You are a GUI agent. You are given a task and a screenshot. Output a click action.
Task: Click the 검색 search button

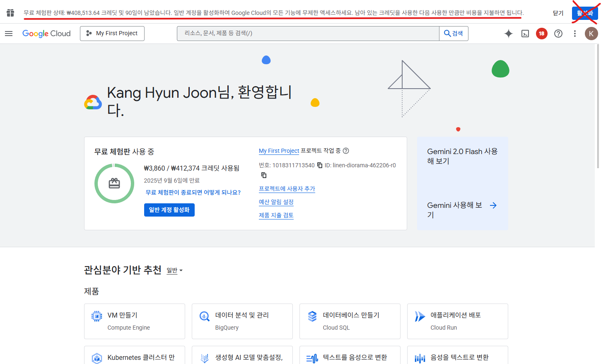(x=454, y=34)
